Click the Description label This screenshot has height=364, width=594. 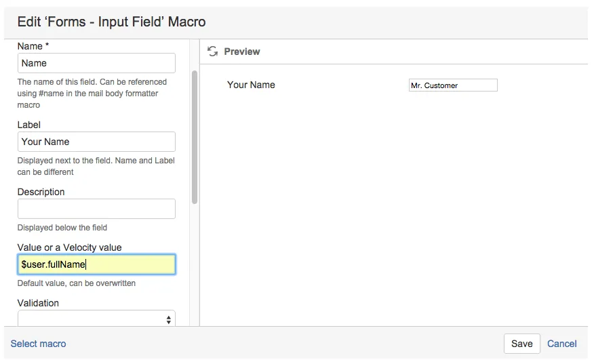point(41,192)
